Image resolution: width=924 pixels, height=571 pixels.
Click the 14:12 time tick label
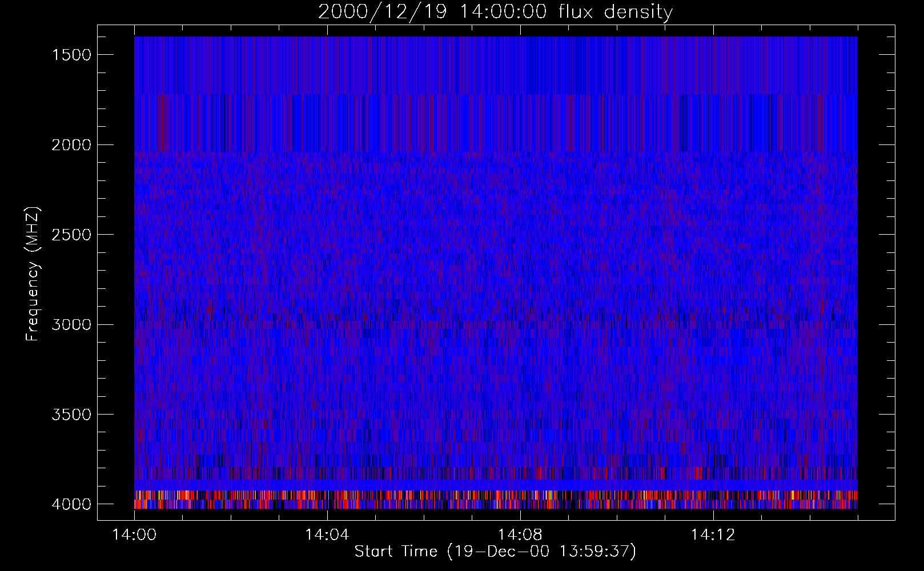713,535
